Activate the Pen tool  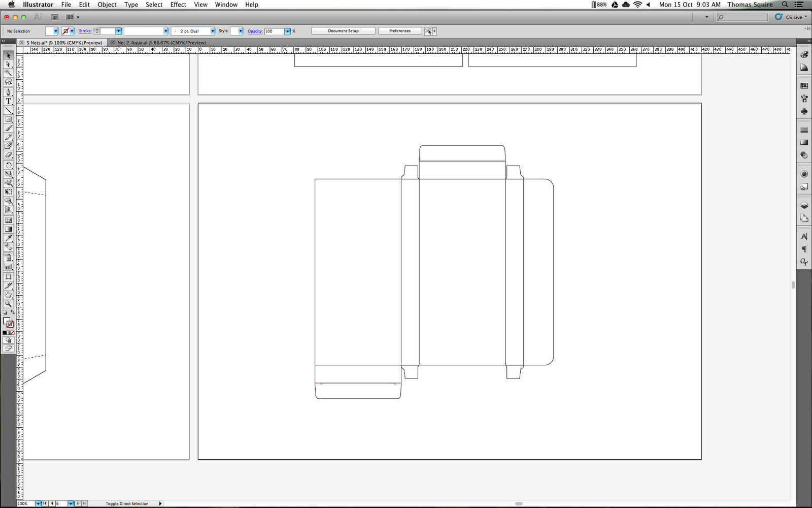[x=8, y=92]
